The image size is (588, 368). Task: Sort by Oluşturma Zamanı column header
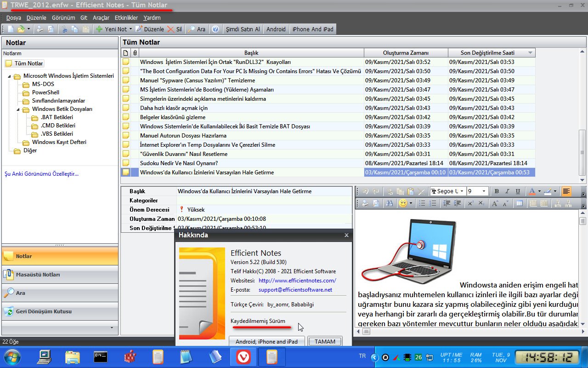406,52
